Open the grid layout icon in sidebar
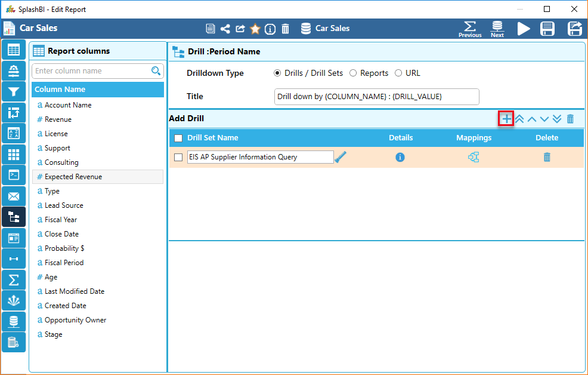This screenshot has height=375, width=588. click(x=14, y=154)
